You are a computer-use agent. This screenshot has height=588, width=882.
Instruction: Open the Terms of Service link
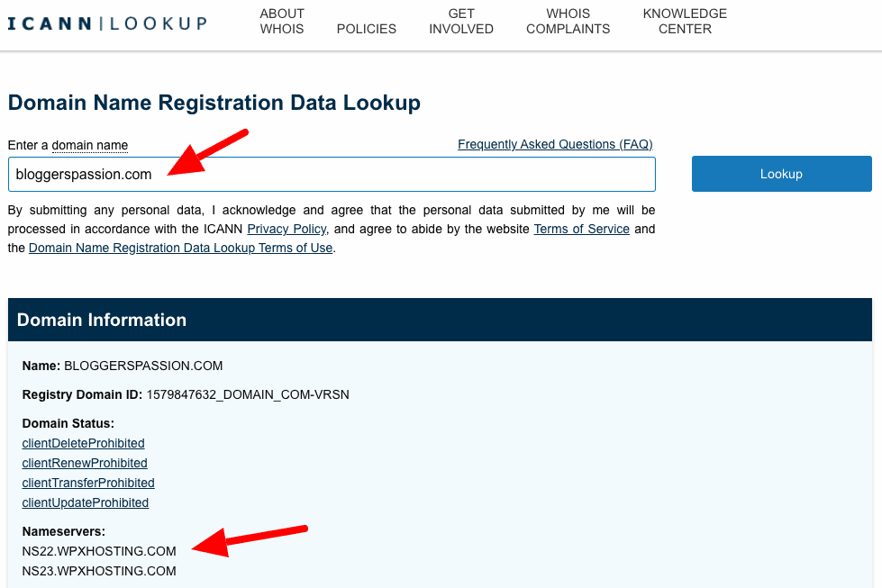581,229
